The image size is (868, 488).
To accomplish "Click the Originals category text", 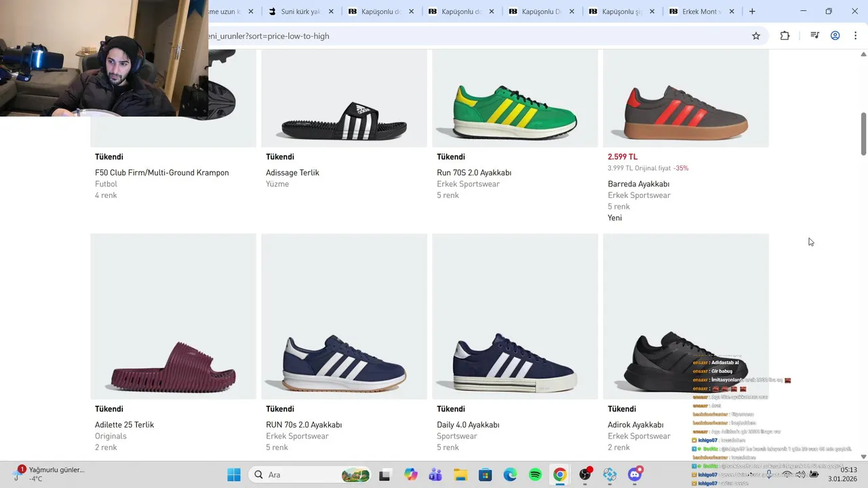I will pos(111,436).
